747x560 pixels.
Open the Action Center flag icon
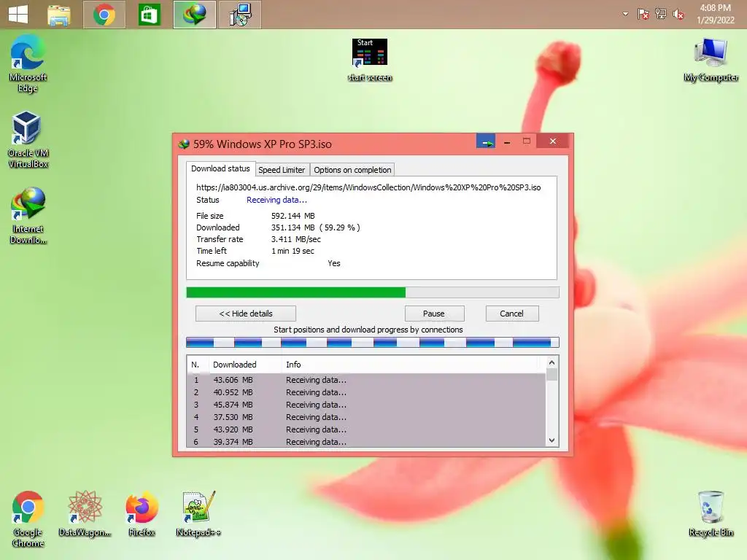[643, 15]
